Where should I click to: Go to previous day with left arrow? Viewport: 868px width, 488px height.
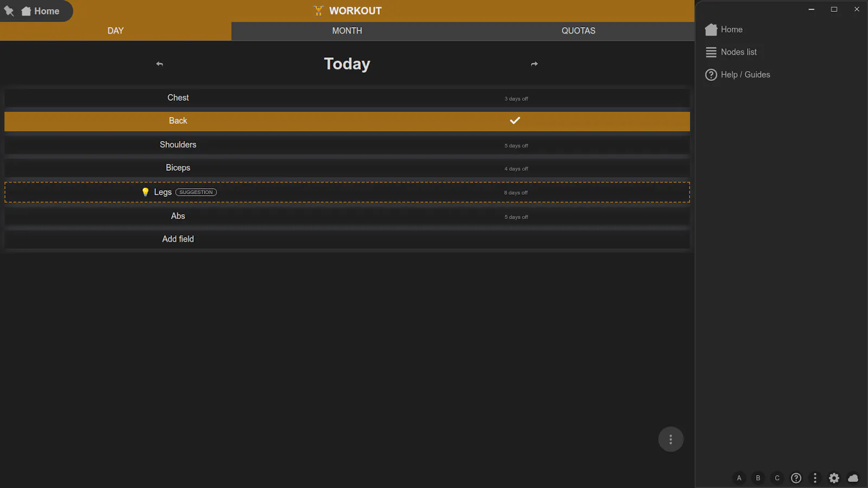(159, 64)
